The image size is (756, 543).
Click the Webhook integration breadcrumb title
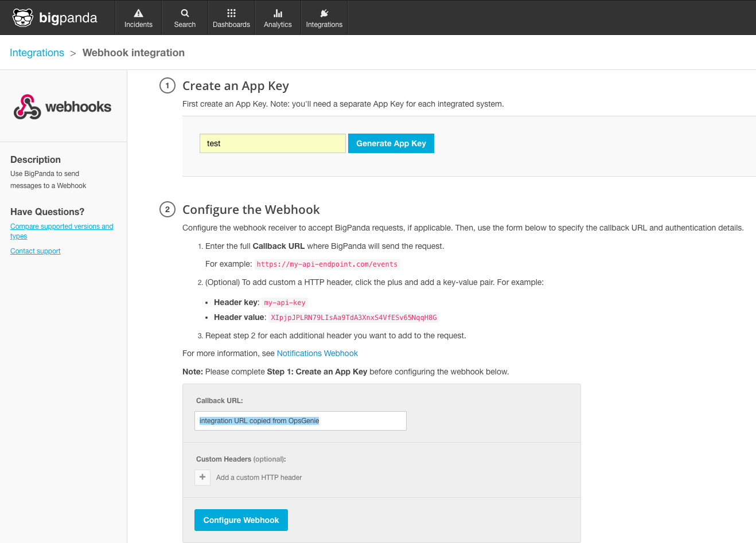pos(134,53)
